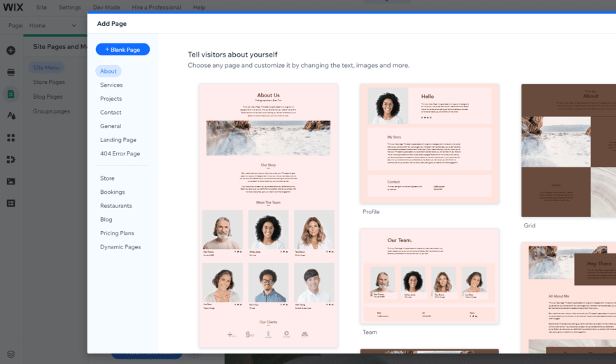Select the Pricing Plans category
The image size is (616, 364).
click(x=117, y=233)
